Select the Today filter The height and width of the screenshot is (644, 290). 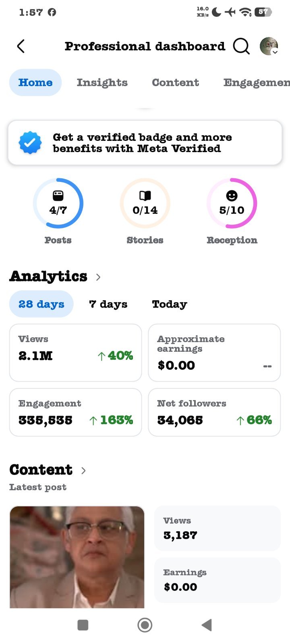[x=170, y=304]
